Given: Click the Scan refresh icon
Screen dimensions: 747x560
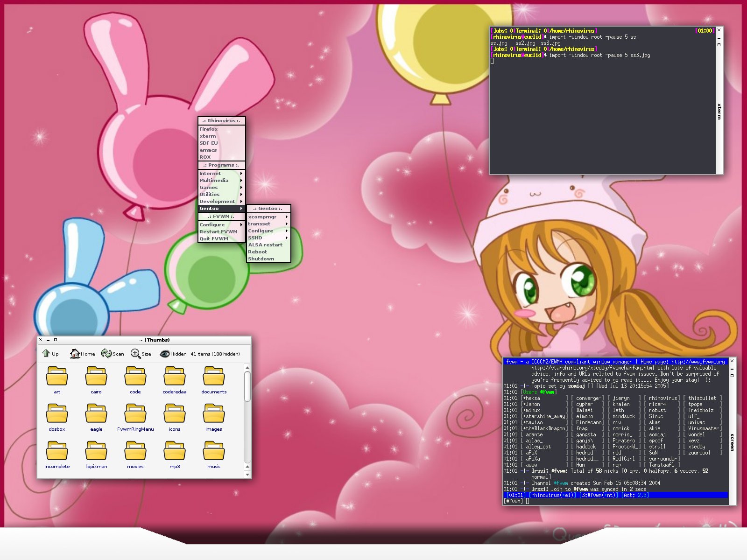Looking at the screenshot, I should [x=106, y=353].
